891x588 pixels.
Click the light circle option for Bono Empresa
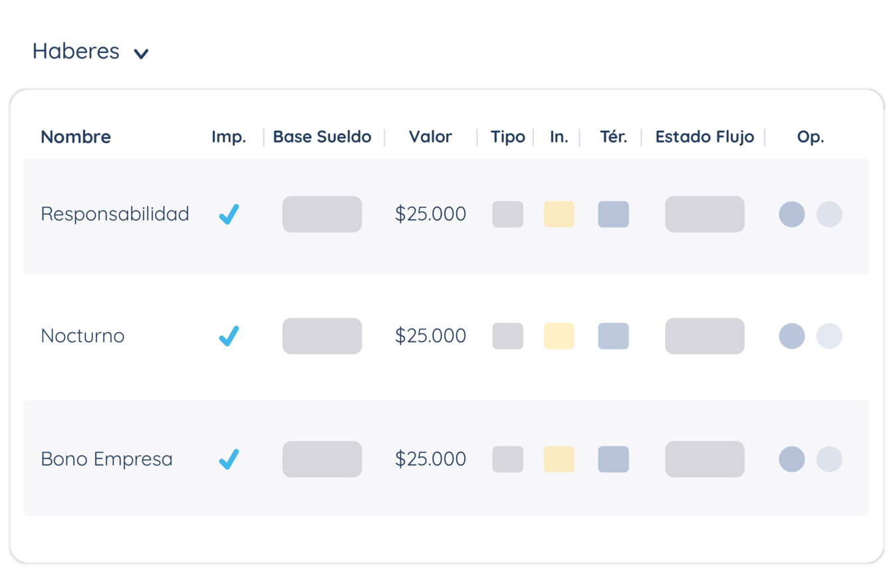[x=829, y=459]
